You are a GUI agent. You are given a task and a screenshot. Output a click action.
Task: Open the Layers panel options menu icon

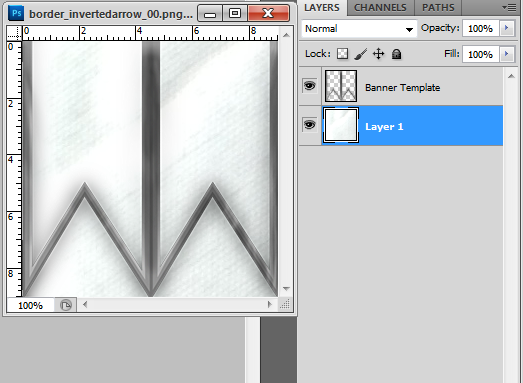click(509, 7)
